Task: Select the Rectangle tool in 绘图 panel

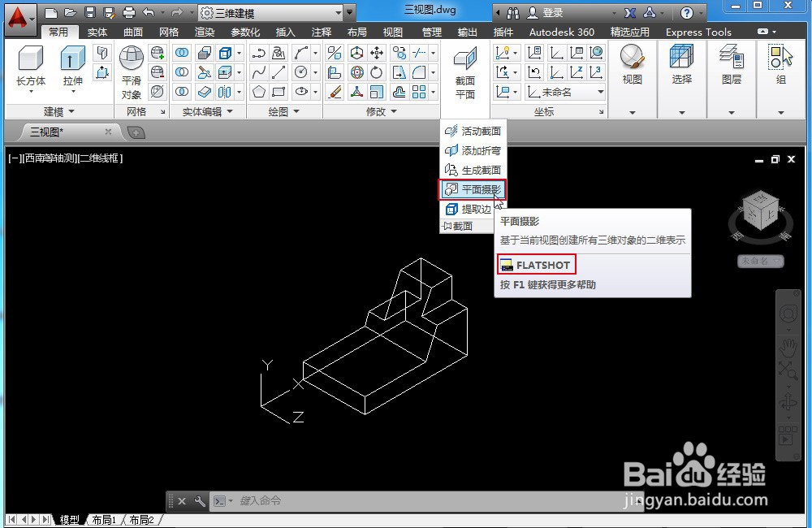Action: click(279, 93)
